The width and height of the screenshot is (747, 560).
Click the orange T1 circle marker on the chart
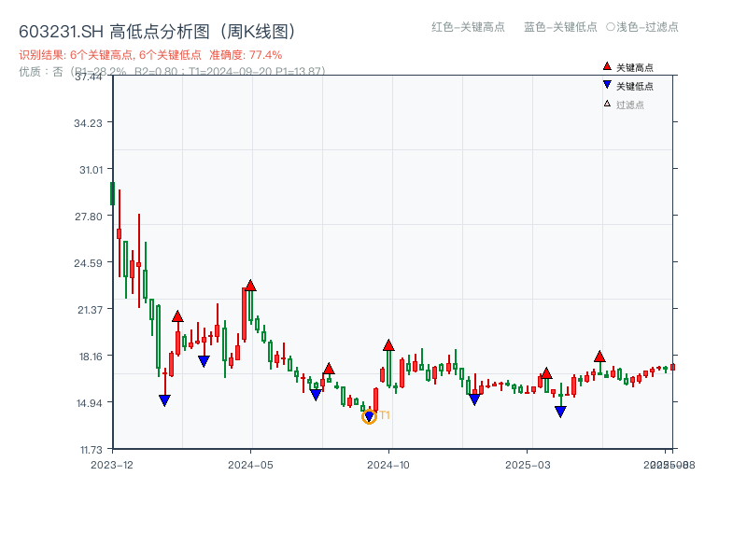(x=370, y=416)
